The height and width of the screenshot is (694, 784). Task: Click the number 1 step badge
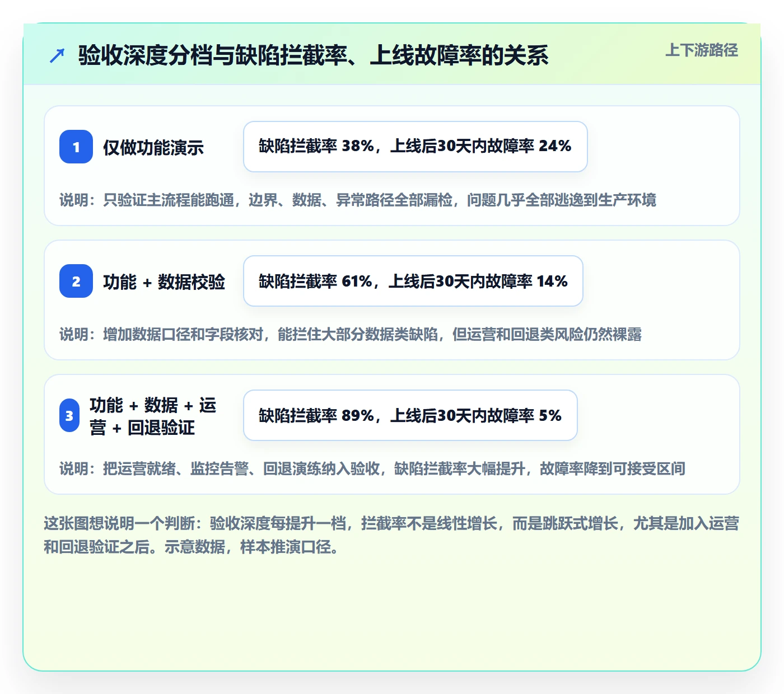coord(76,147)
